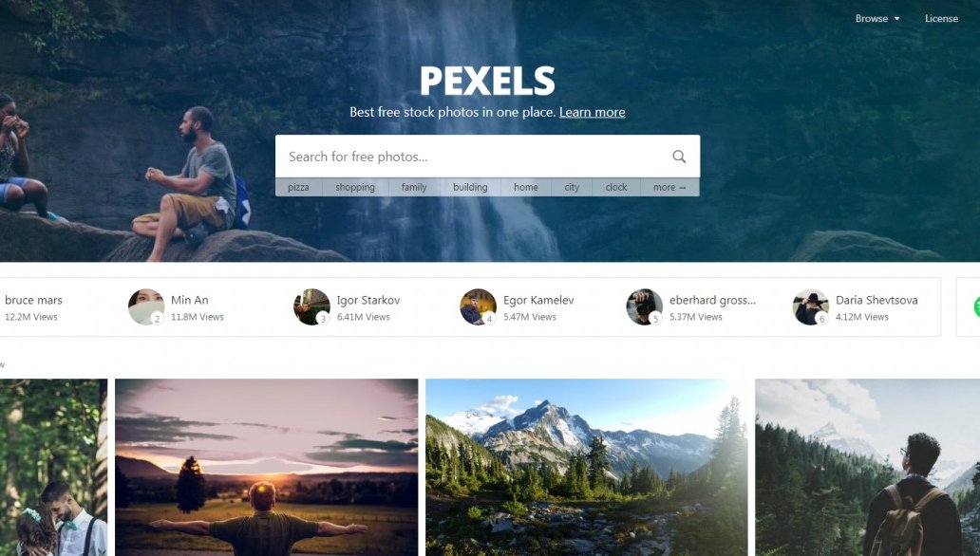Viewport: 980px width, 556px height.
Task: Open Igor Starkov's profile avatar
Action: pos(311,306)
